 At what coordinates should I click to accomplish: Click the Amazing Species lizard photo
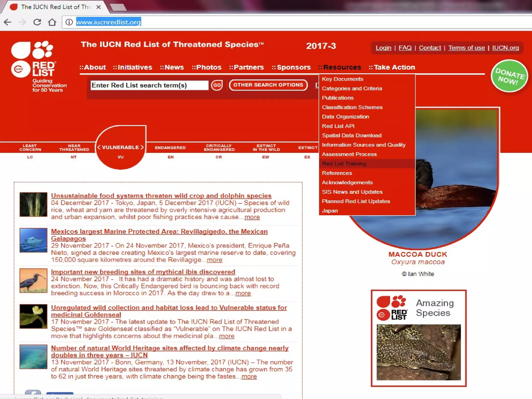coord(419,352)
